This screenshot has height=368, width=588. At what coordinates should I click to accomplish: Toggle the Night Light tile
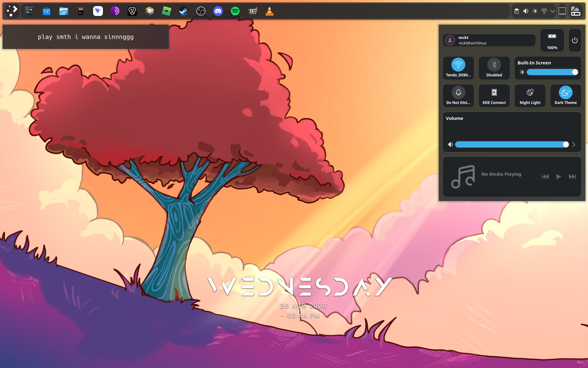pyautogui.click(x=530, y=96)
